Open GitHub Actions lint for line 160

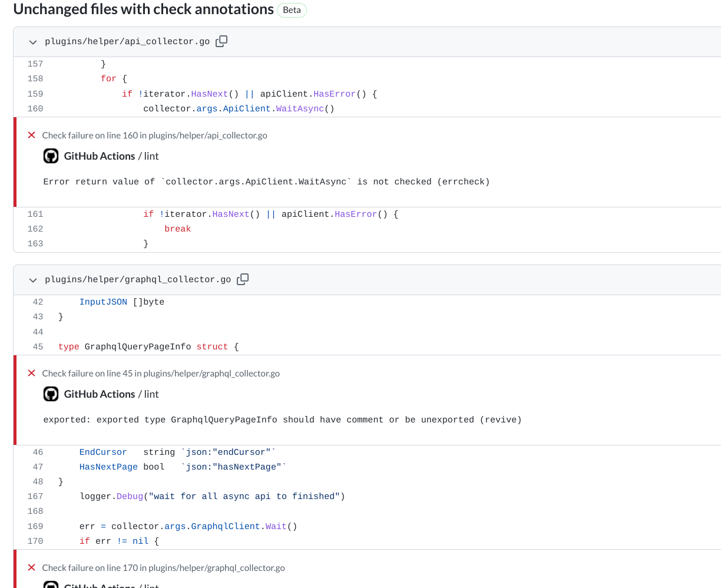111,156
